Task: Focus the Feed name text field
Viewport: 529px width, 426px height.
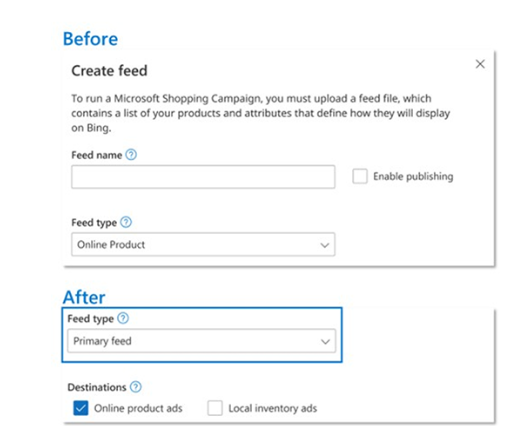Action: 203,177
